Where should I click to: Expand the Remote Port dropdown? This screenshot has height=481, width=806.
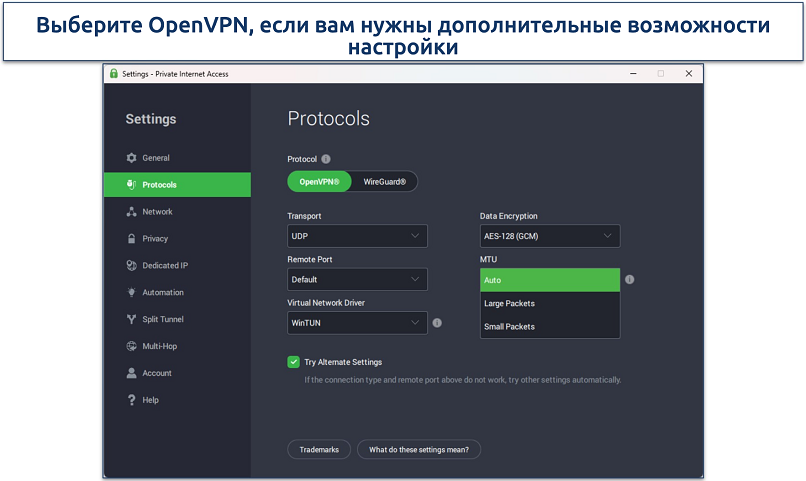click(x=357, y=280)
